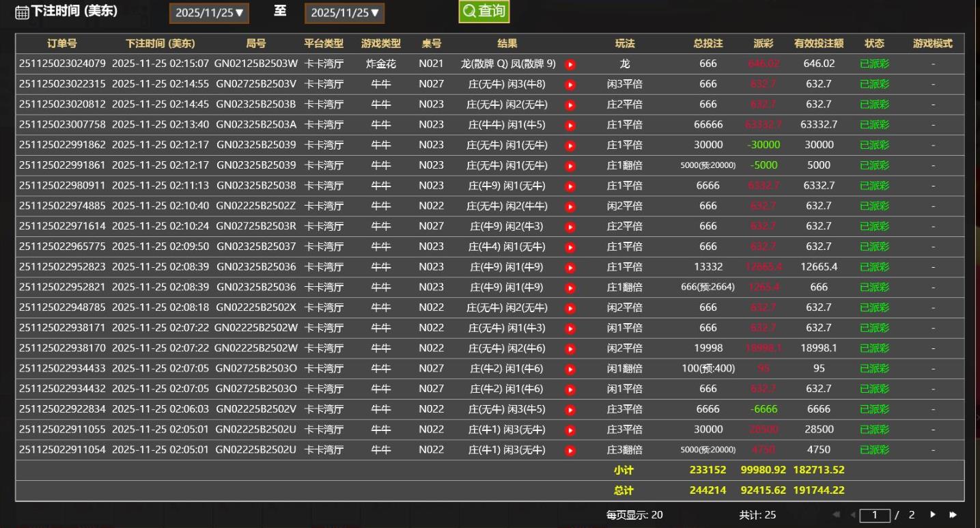Go to the first page arrow
Viewport: 980px width, 528px height.
pyautogui.click(x=836, y=515)
